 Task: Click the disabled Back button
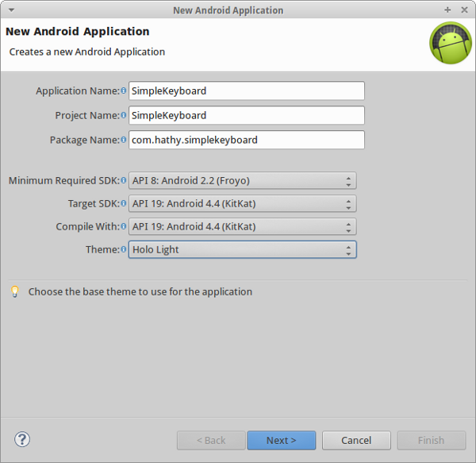[211, 440]
